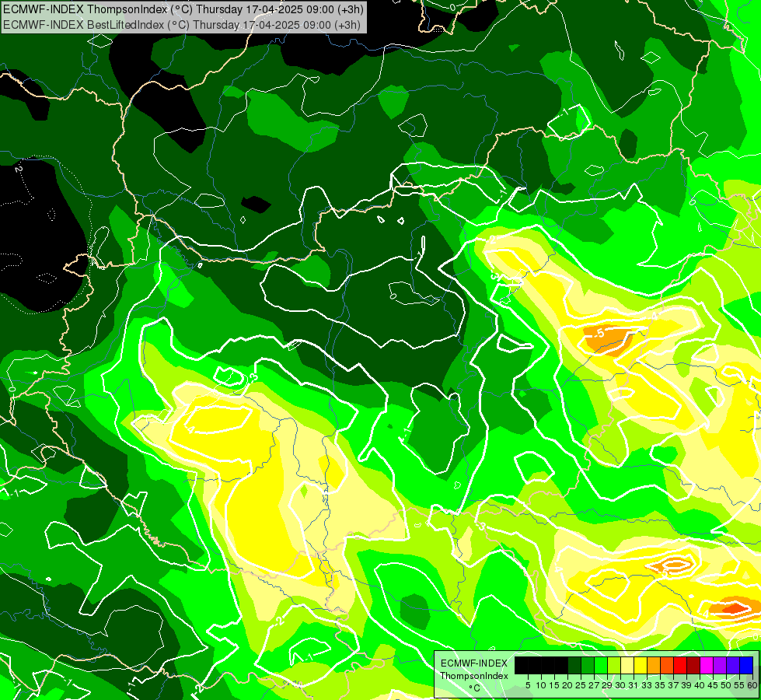This screenshot has height=700, width=761.
Task: Click the legend scale value 40
Action: [x=700, y=685]
